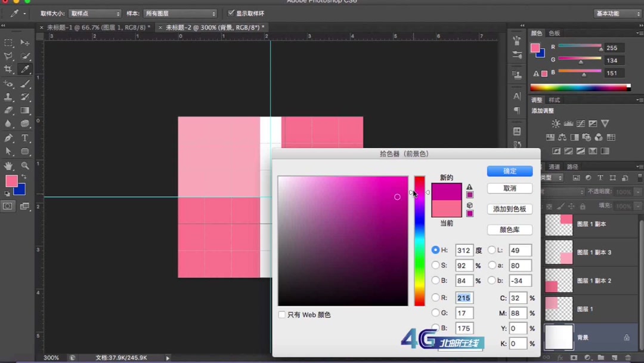
Task: Grab the Hand tool
Action: pos(9,165)
